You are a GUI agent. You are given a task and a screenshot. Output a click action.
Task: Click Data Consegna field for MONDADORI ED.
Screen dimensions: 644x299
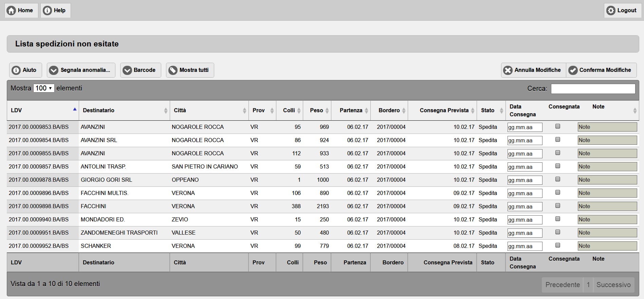[525, 220]
